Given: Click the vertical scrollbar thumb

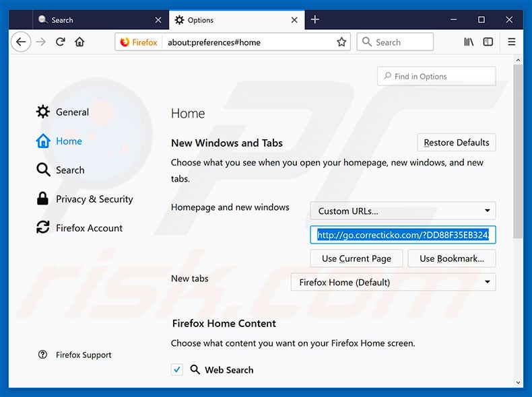Looking at the screenshot, I should pyautogui.click(x=518, y=151).
